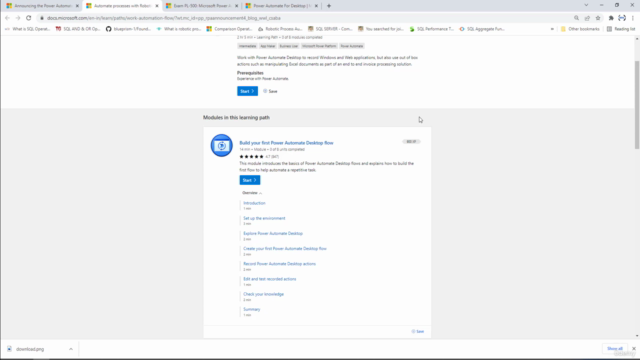Open the Explore Power Automate Desktop unit

click(x=273, y=233)
